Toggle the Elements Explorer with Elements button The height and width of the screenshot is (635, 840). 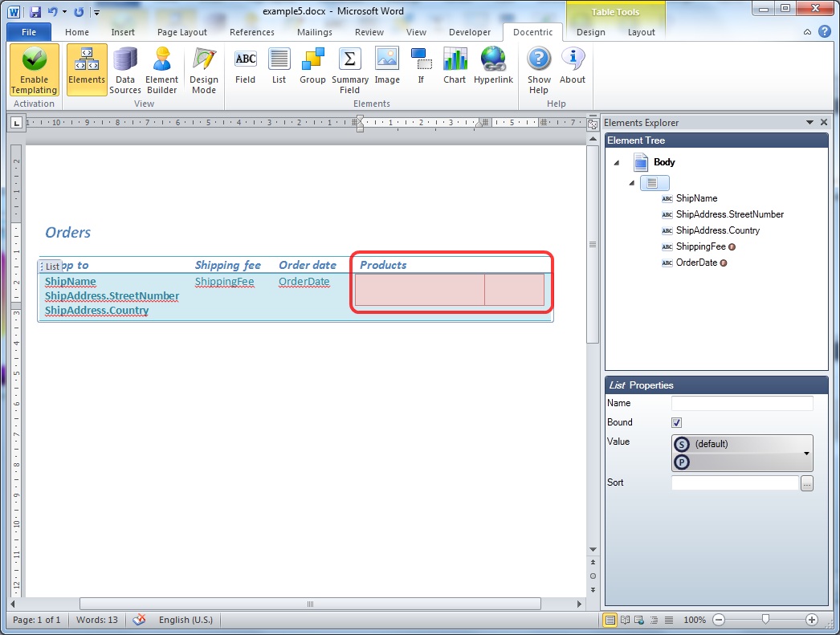tap(86, 70)
